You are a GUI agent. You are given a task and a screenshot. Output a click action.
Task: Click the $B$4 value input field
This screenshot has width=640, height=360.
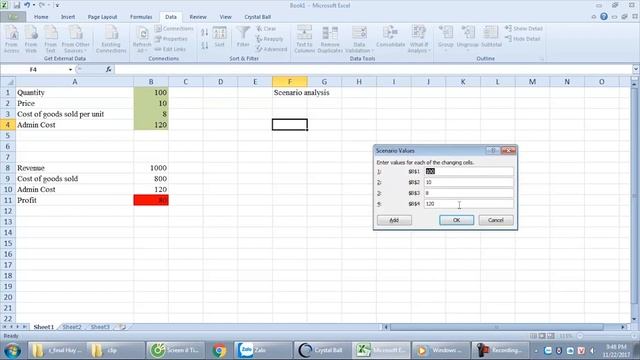(x=468, y=204)
